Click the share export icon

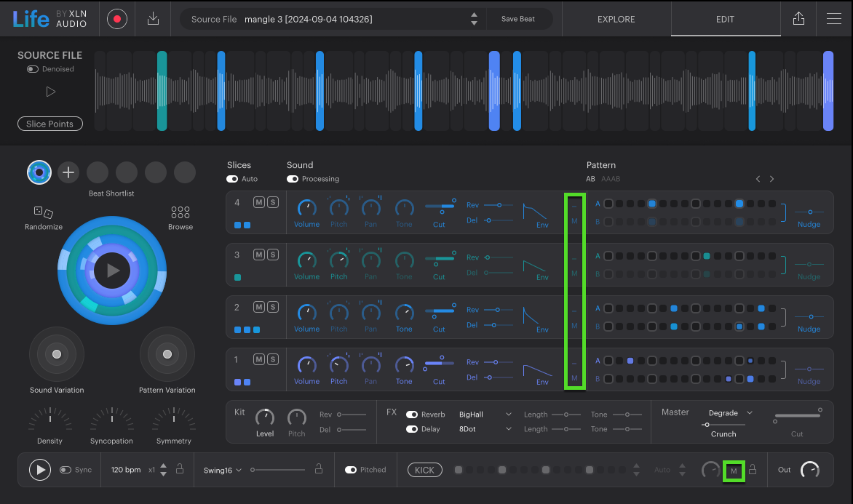point(798,20)
